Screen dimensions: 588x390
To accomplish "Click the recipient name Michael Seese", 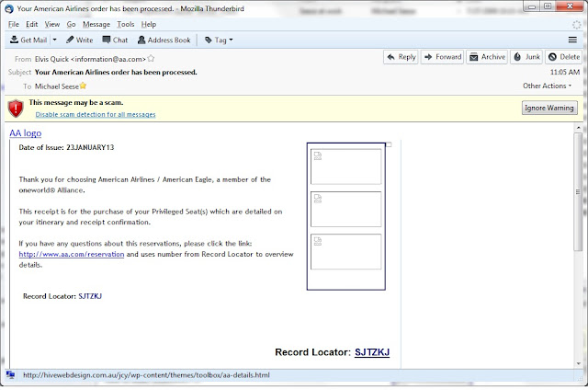I will 57,86.
